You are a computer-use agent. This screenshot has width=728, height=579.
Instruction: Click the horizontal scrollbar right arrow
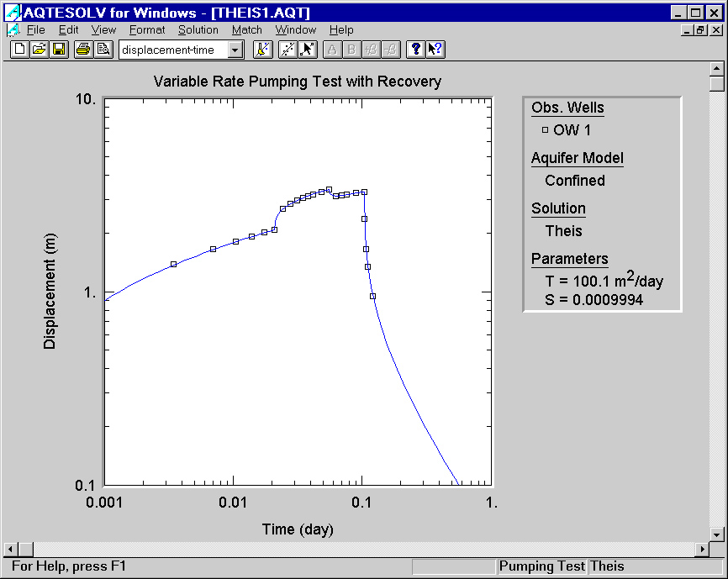tap(702, 550)
